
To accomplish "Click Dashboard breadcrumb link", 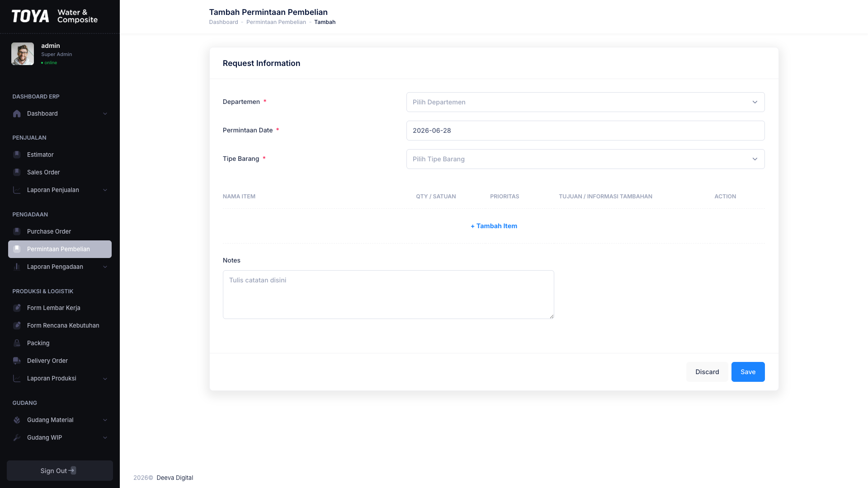I will [x=223, y=22].
